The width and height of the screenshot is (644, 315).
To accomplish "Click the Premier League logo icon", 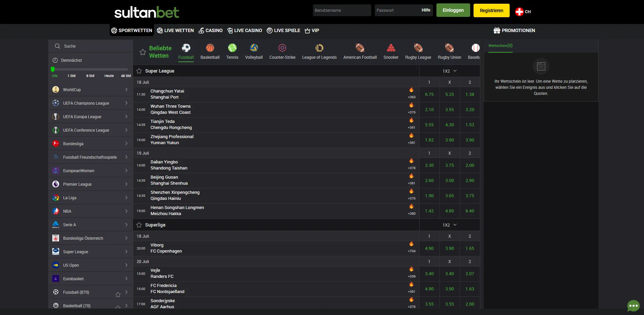I will click(56, 184).
